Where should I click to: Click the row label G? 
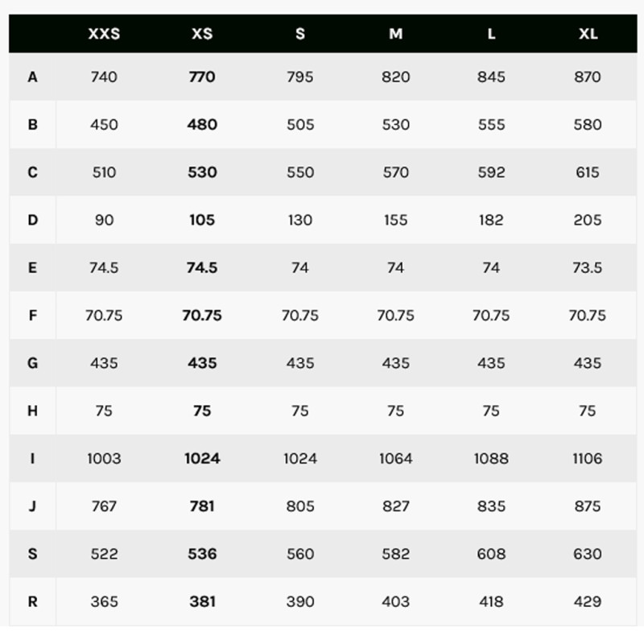point(32,363)
